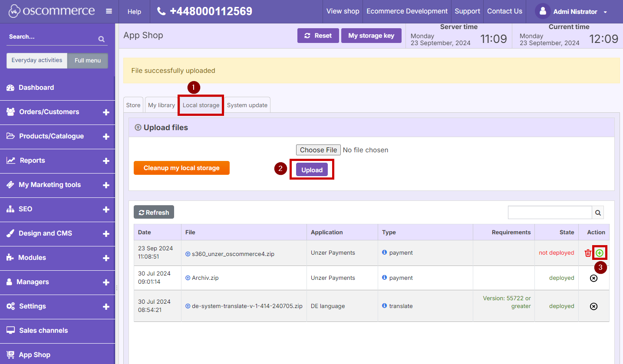Click download icon beside s360_unzer_oscommerce4.zip

pos(188,254)
